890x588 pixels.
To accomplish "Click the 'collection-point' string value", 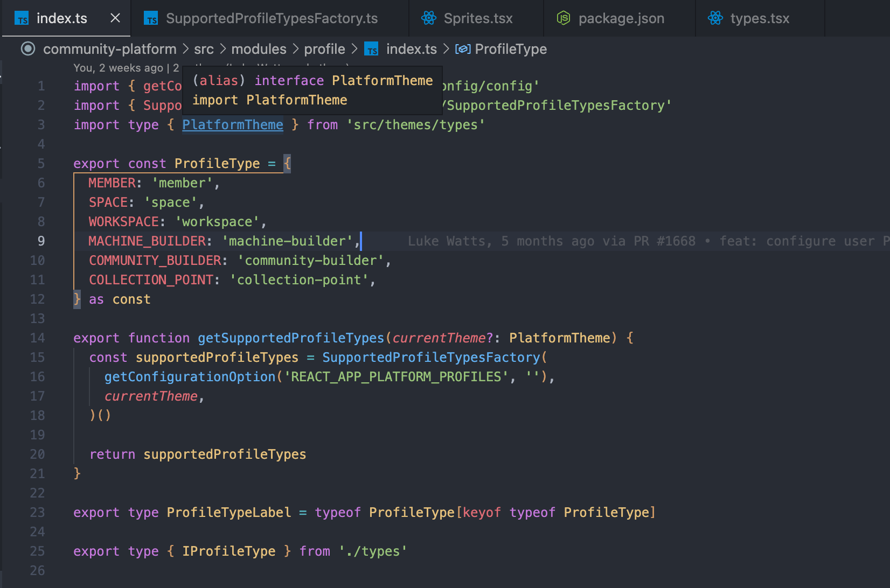I will pyautogui.click(x=299, y=280).
